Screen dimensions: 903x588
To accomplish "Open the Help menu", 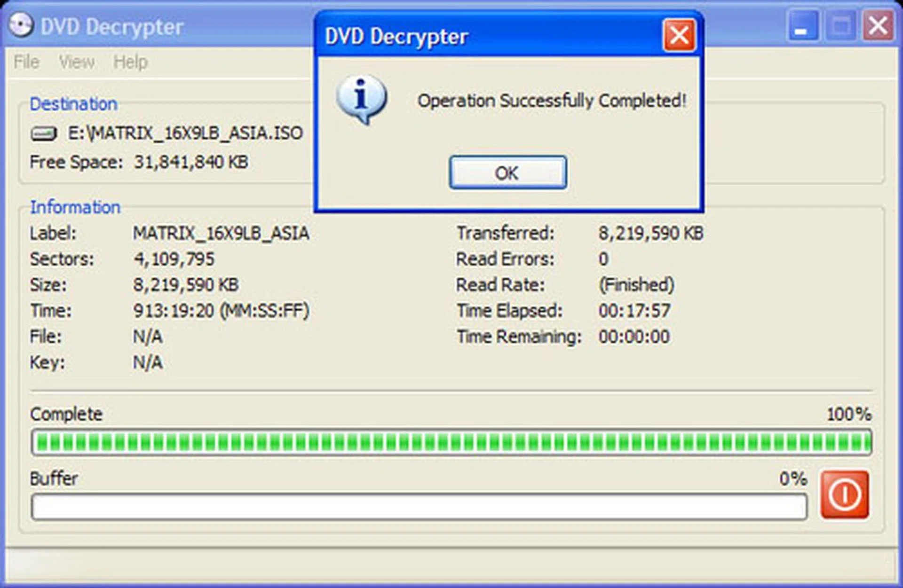I will [130, 62].
